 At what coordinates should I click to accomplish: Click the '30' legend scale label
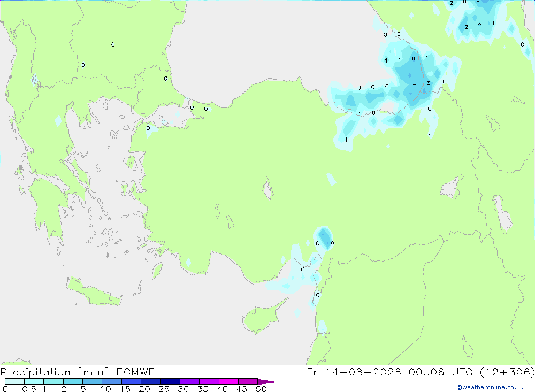184,389
